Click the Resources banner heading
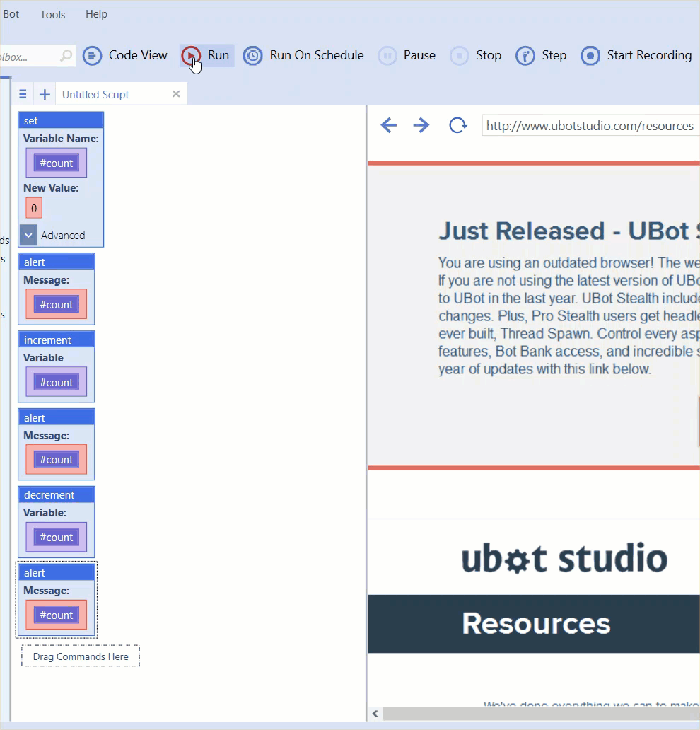Screen dimensions: 700x730 536,623
